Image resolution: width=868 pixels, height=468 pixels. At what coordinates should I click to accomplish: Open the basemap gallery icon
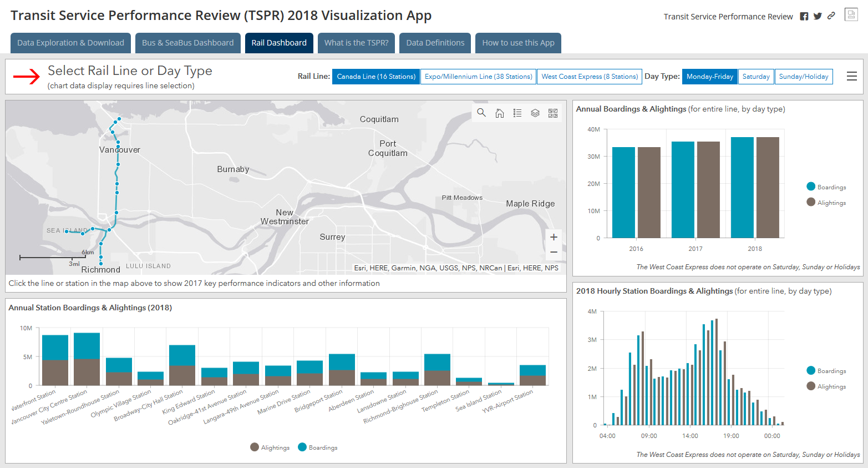[552, 112]
